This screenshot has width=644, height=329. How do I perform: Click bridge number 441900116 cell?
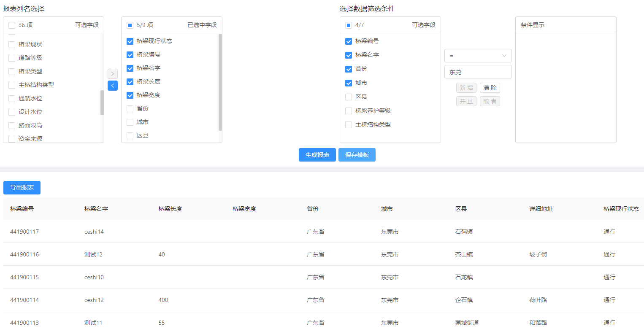[x=24, y=254]
